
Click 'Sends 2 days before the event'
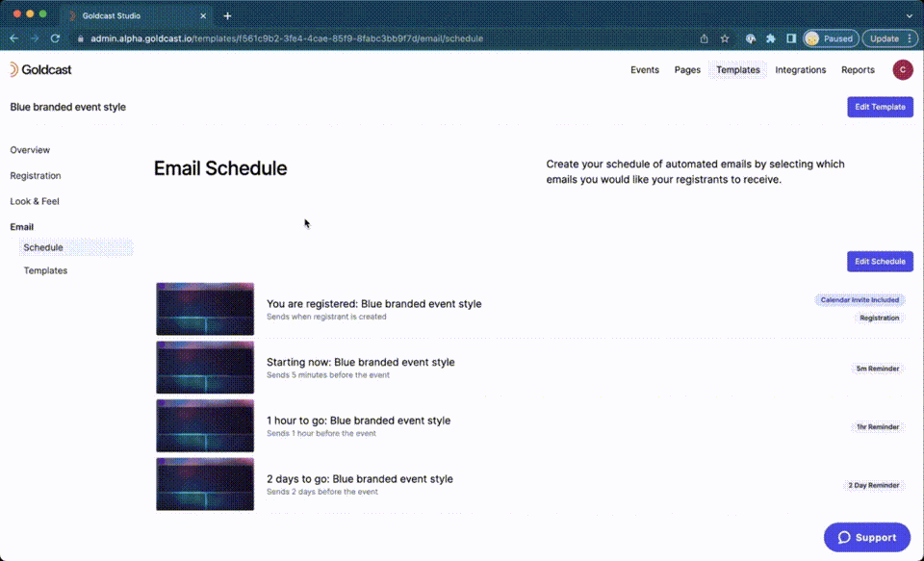pyautogui.click(x=322, y=492)
